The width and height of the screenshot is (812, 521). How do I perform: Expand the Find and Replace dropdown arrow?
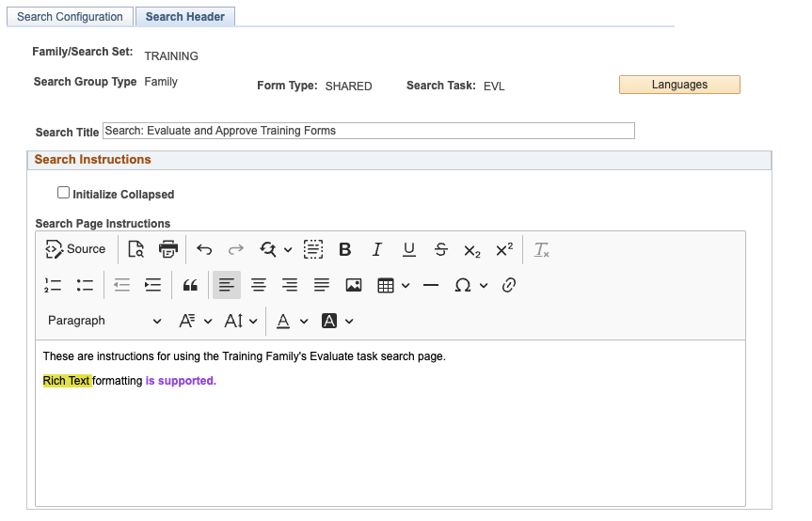click(288, 250)
